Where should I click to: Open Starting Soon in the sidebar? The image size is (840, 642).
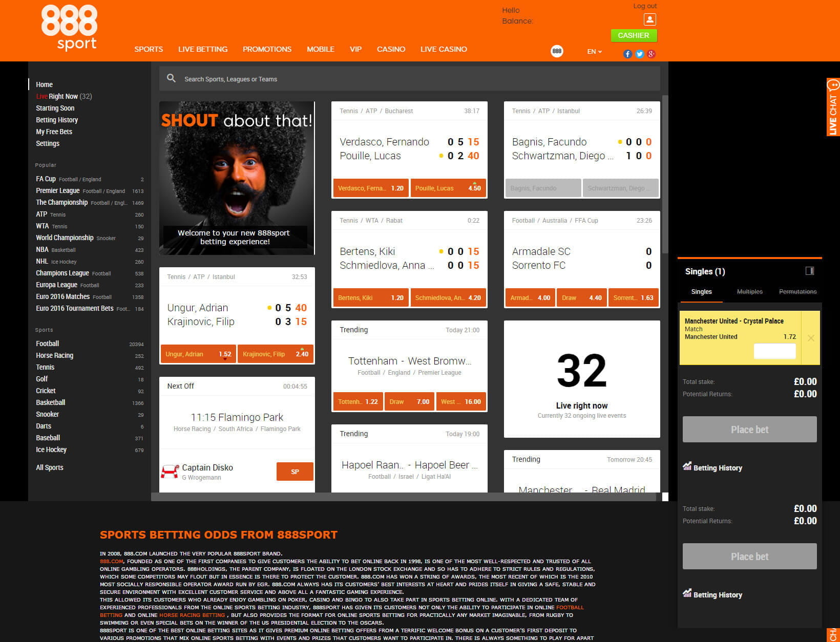click(x=55, y=108)
